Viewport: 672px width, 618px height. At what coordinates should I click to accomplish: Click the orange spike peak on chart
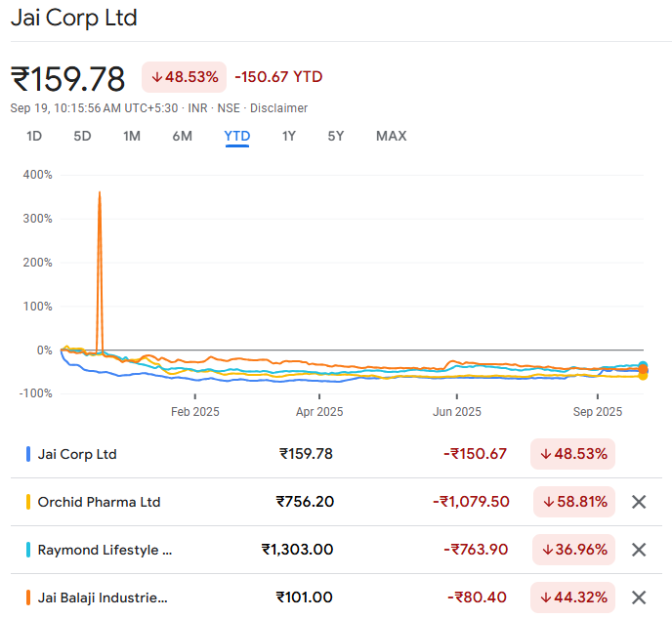[x=100, y=192]
